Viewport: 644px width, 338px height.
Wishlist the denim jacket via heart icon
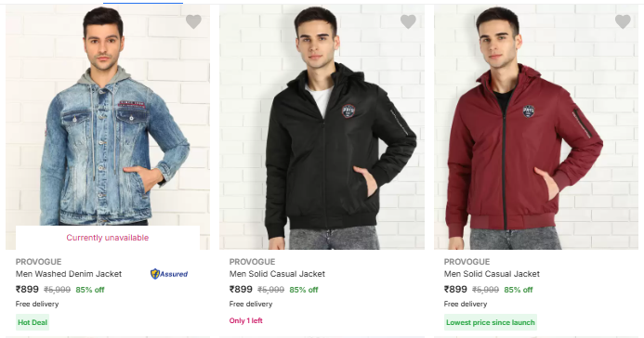(193, 21)
